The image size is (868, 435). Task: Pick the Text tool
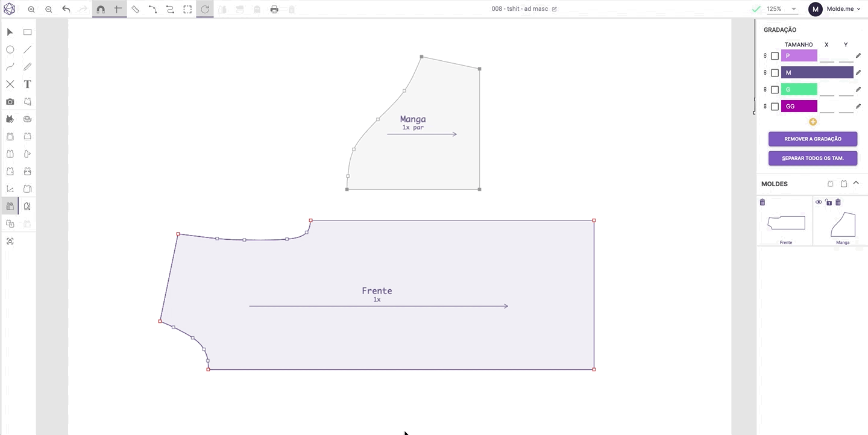27,84
